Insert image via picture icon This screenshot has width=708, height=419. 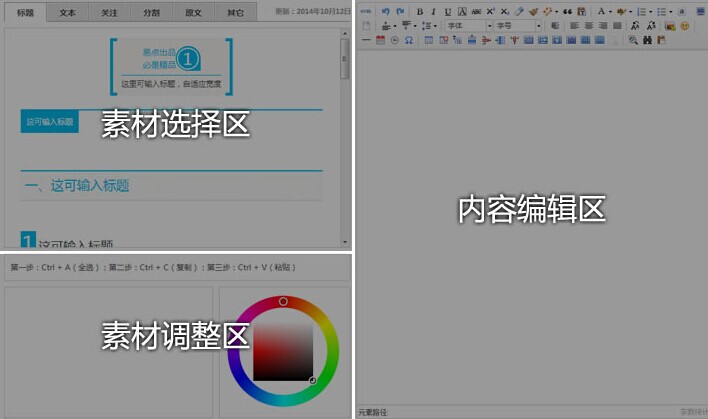670,27
